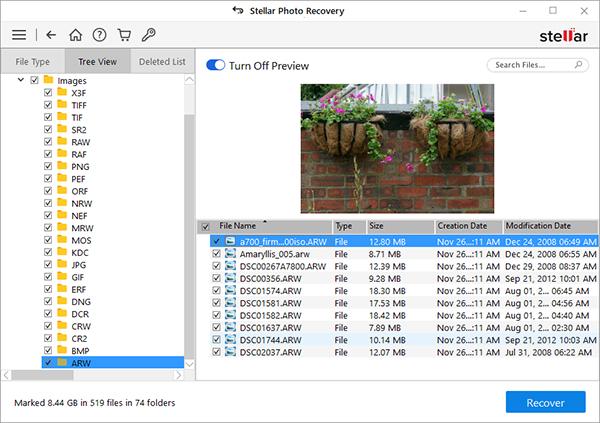Open the help question mark icon
Viewport: 600px width, 423px height.
pyautogui.click(x=101, y=35)
